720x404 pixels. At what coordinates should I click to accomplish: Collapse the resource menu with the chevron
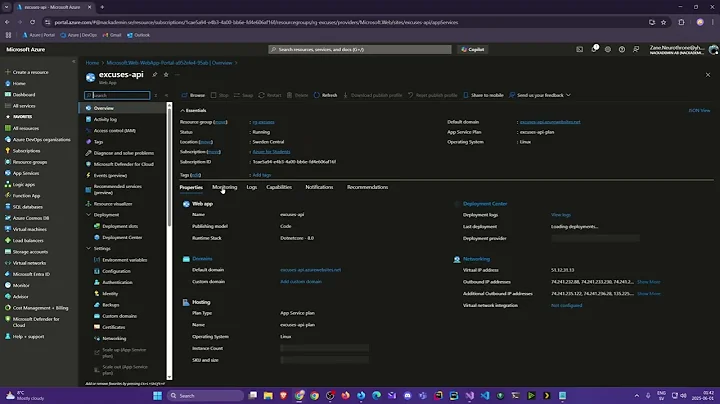coord(166,95)
